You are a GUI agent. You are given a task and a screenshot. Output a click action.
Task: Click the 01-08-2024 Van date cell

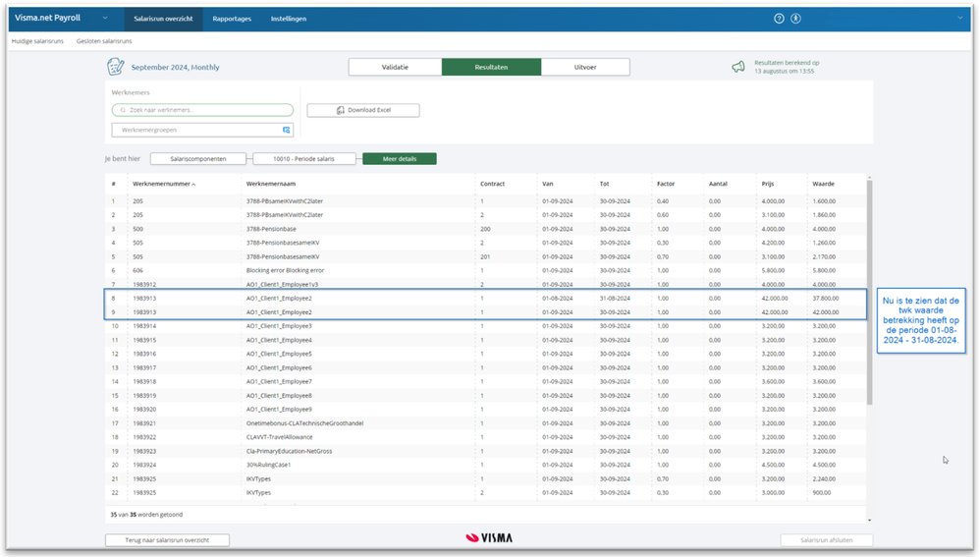[x=558, y=299]
